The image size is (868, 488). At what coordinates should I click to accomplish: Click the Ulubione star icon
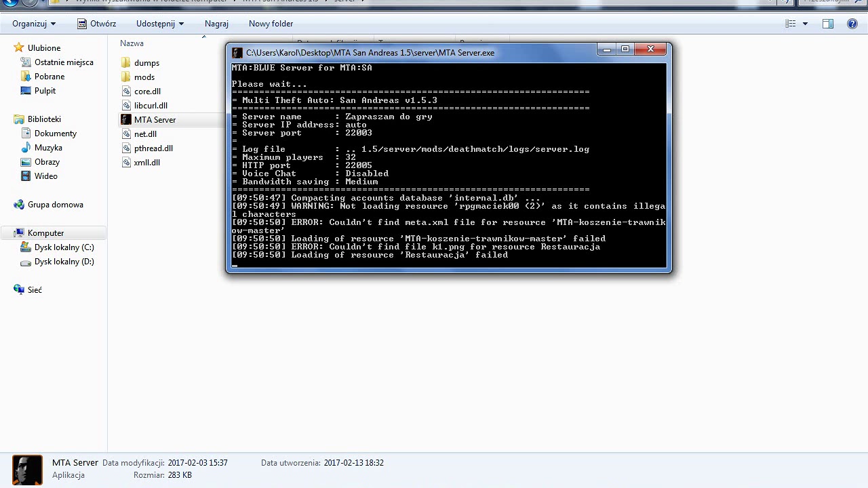[19, 47]
